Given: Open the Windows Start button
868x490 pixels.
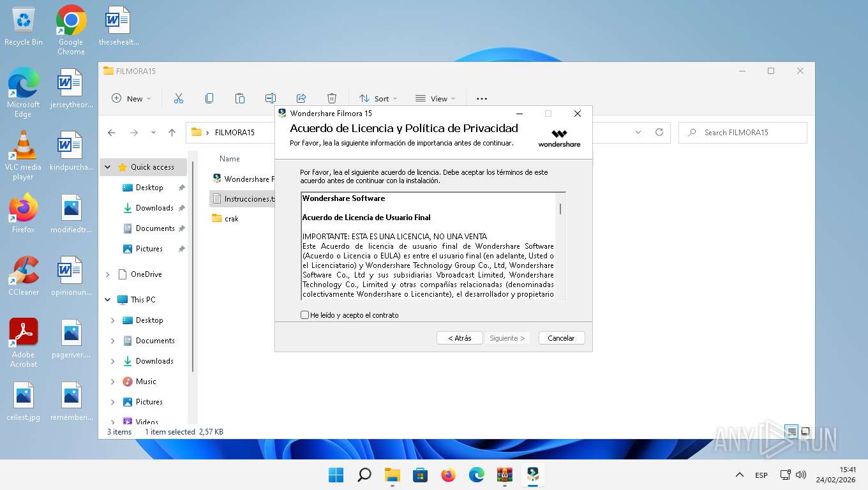Looking at the screenshot, I should pyautogui.click(x=336, y=475).
